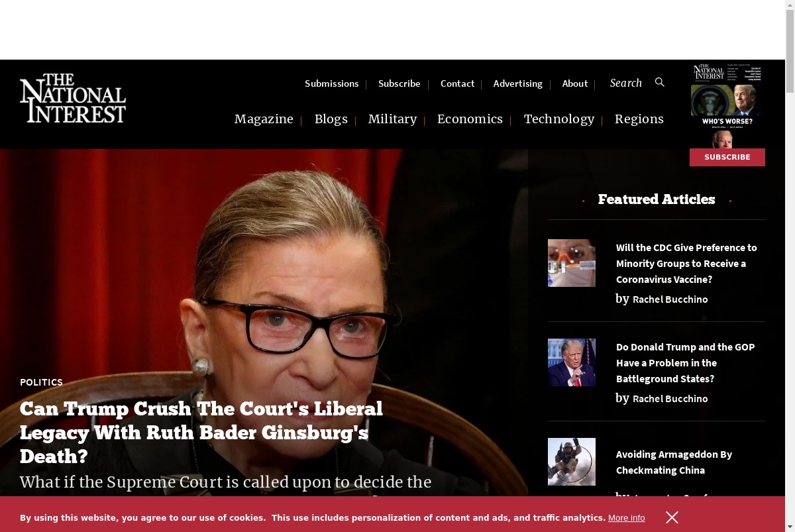Dismiss the cookie notice with the X
The height and width of the screenshot is (532, 795).
point(672,517)
